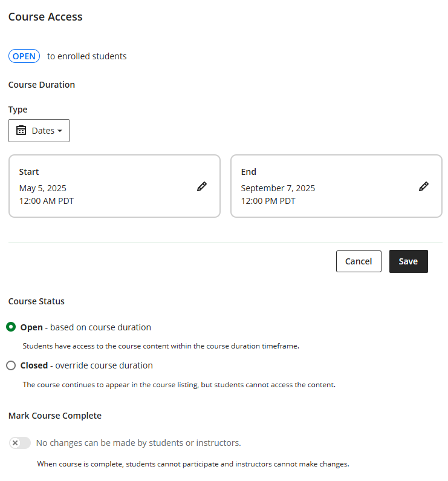The width and height of the screenshot is (448, 481).
Task: Expand the caret arrow next to Dates
Action: coord(60,131)
